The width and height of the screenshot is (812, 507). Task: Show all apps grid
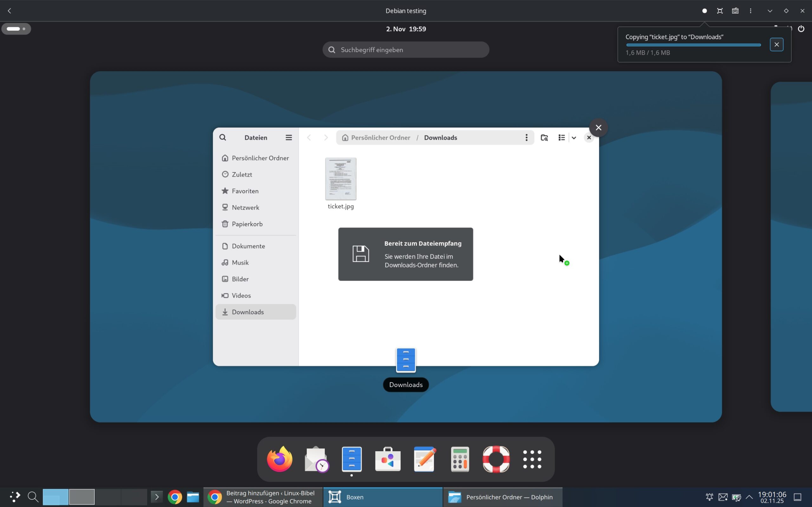coord(532,459)
